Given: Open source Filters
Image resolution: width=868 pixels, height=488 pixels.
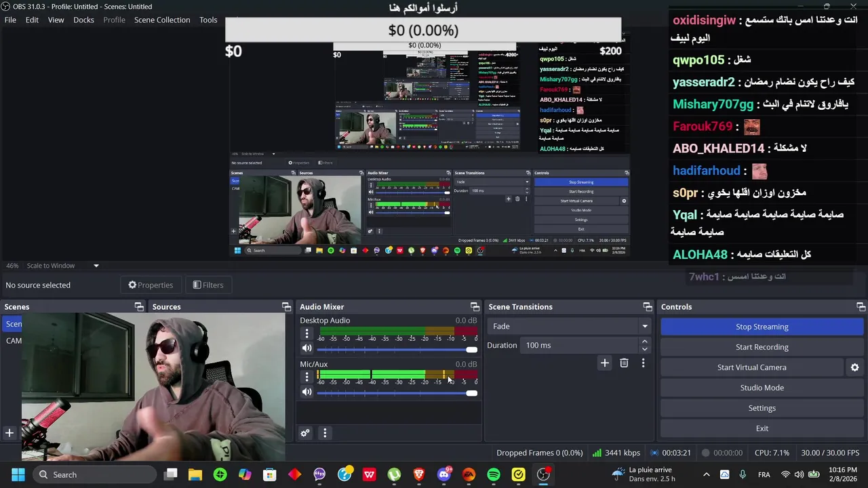Looking at the screenshot, I should pyautogui.click(x=208, y=285).
